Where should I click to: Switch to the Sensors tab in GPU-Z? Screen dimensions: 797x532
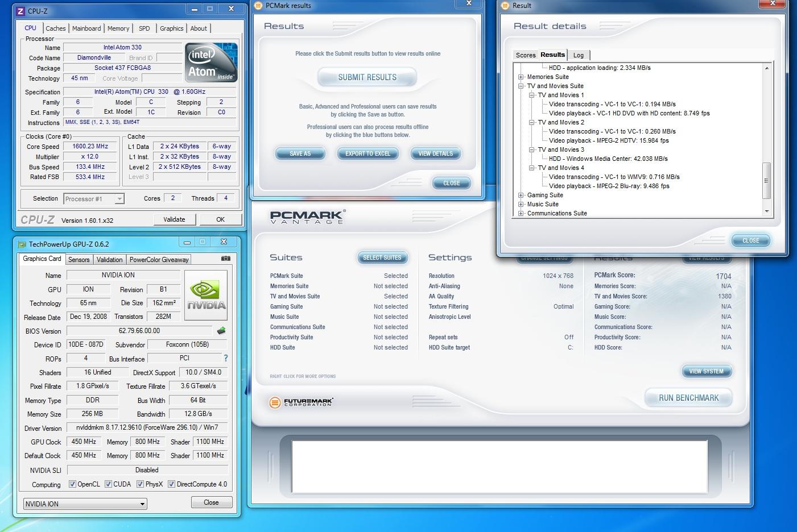pyautogui.click(x=79, y=260)
